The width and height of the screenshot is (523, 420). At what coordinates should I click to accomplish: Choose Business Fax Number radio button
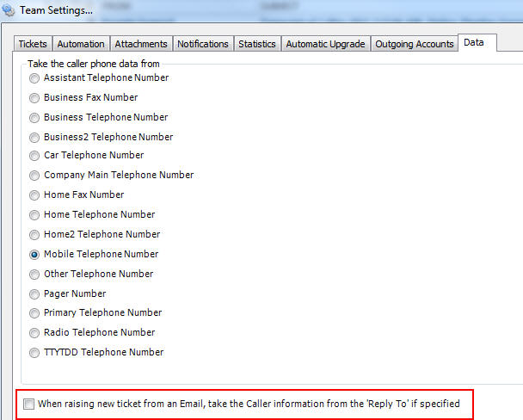click(x=34, y=98)
